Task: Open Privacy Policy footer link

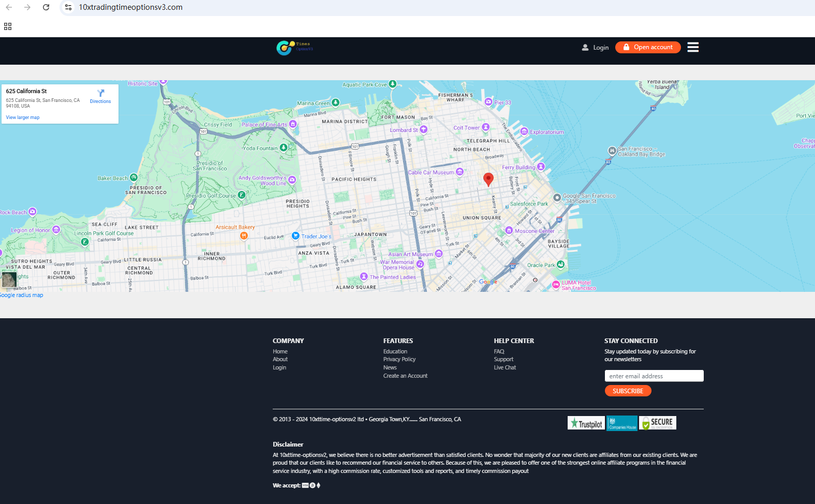Action: click(x=399, y=360)
